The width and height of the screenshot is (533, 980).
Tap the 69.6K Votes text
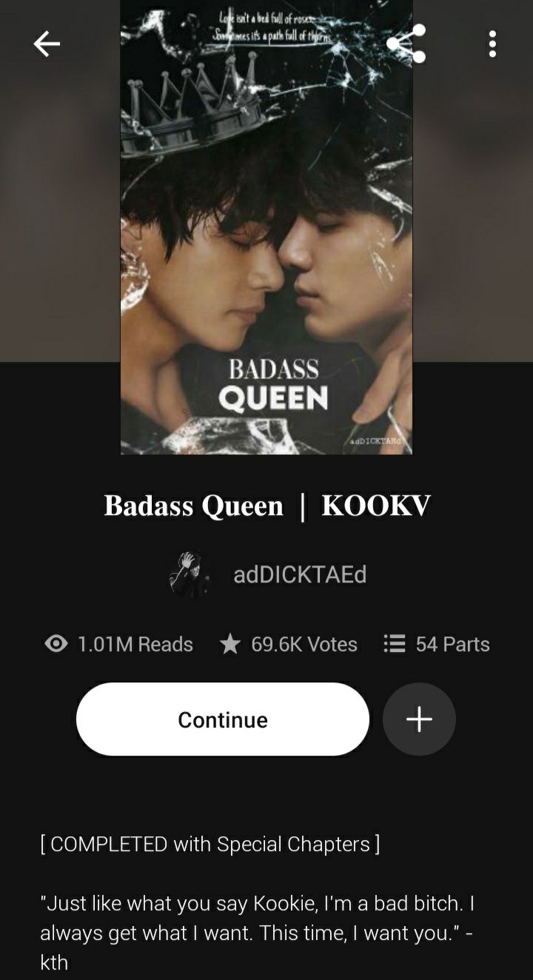[304, 644]
